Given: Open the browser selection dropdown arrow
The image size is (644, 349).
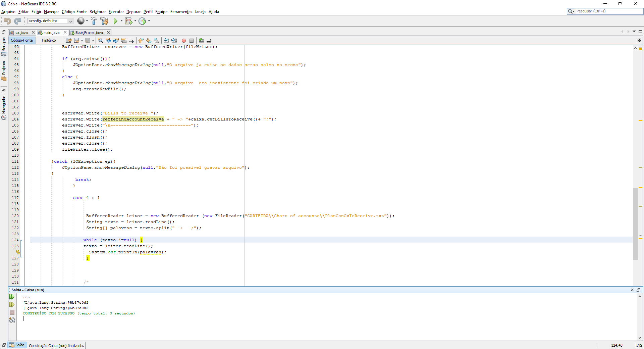Looking at the screenshot, I should click(87, 21).
